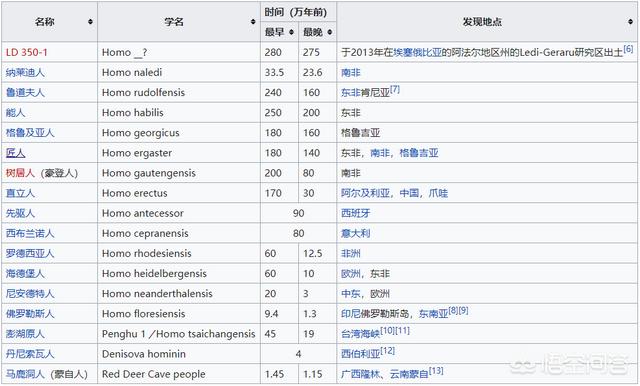Screen dimensions: 640x386
Task: Open the 格鲁及亚人 link
Action: [30, 133]
